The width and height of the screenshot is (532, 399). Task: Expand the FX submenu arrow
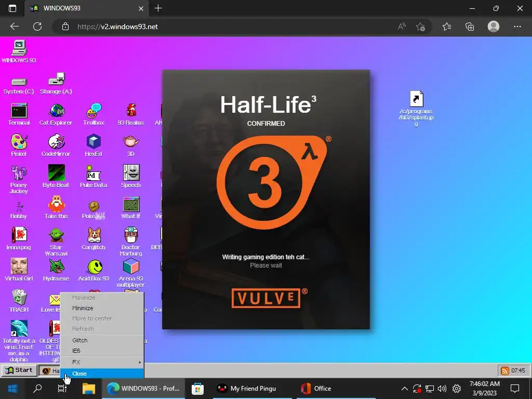[139, 362]
